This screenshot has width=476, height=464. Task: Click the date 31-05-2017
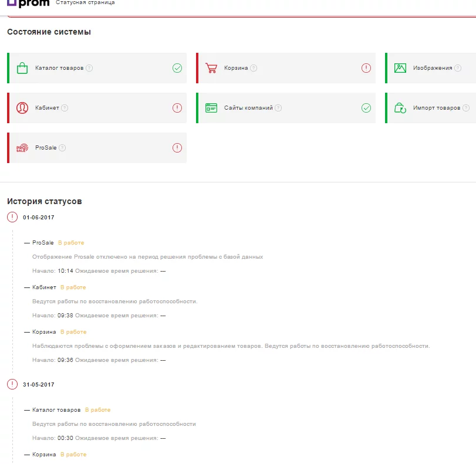click(39, 385)
